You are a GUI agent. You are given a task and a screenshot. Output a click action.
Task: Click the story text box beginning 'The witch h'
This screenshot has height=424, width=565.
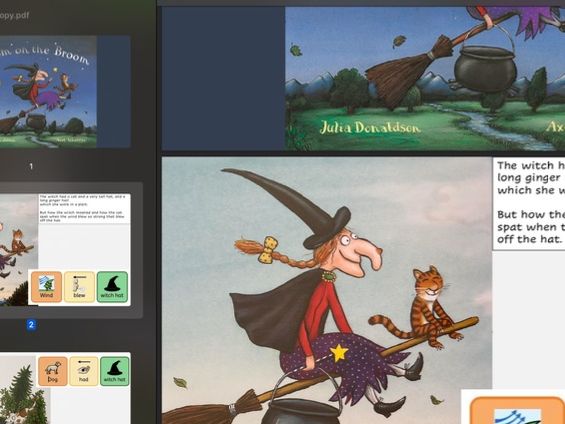529,203
